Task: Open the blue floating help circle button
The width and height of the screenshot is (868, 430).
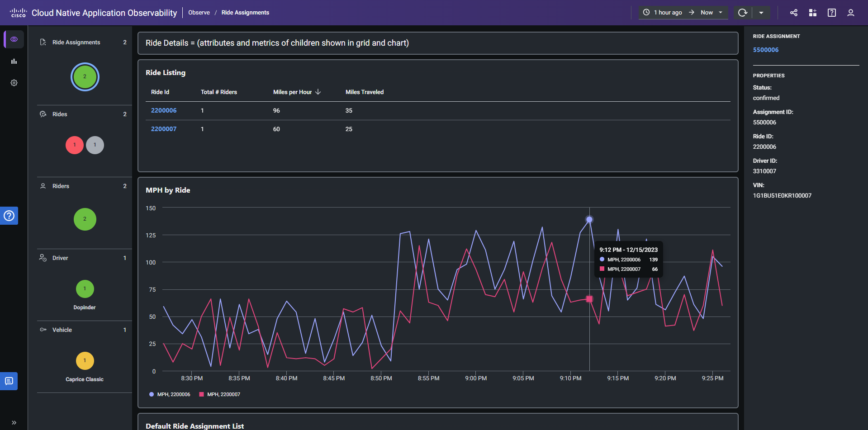Action: point(9,216)
